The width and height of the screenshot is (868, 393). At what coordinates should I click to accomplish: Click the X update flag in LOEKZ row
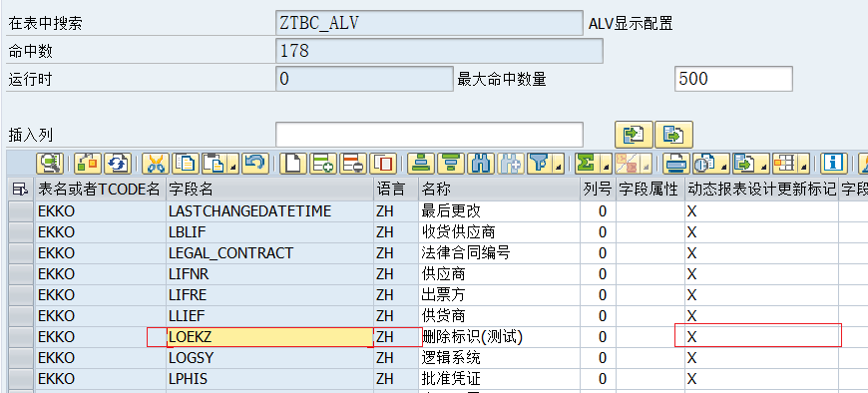tap(761, 337)
